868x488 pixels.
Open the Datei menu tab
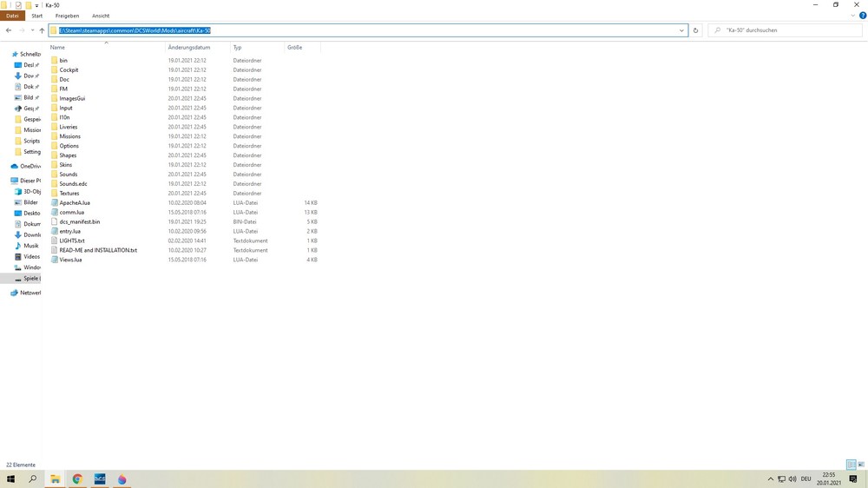coord(12,16)
